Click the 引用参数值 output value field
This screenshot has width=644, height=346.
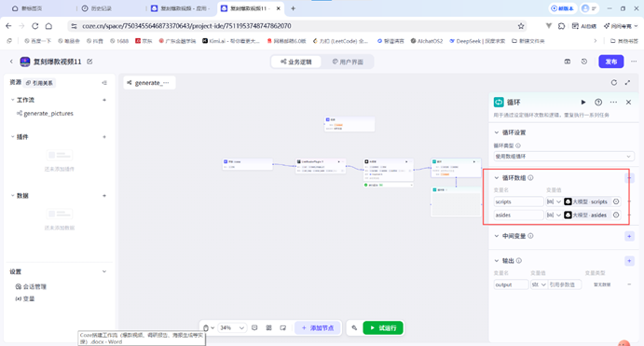click(565, 284)
